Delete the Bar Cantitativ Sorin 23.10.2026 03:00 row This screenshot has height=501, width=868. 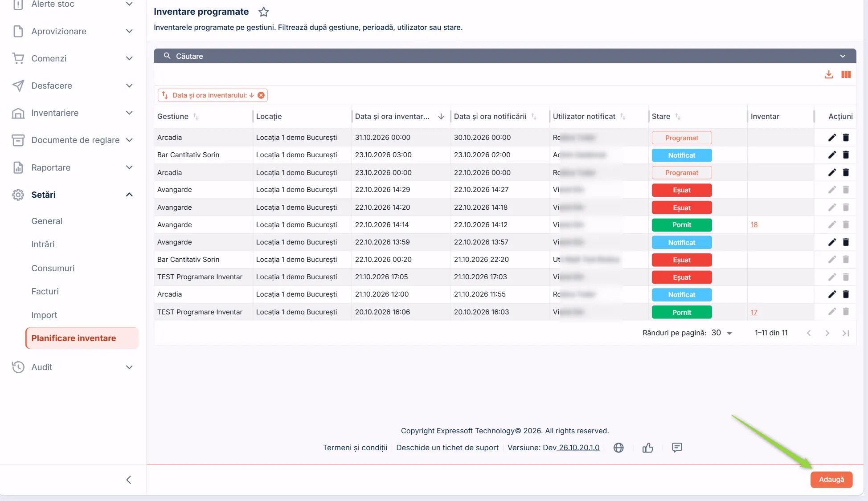(846, 155)
